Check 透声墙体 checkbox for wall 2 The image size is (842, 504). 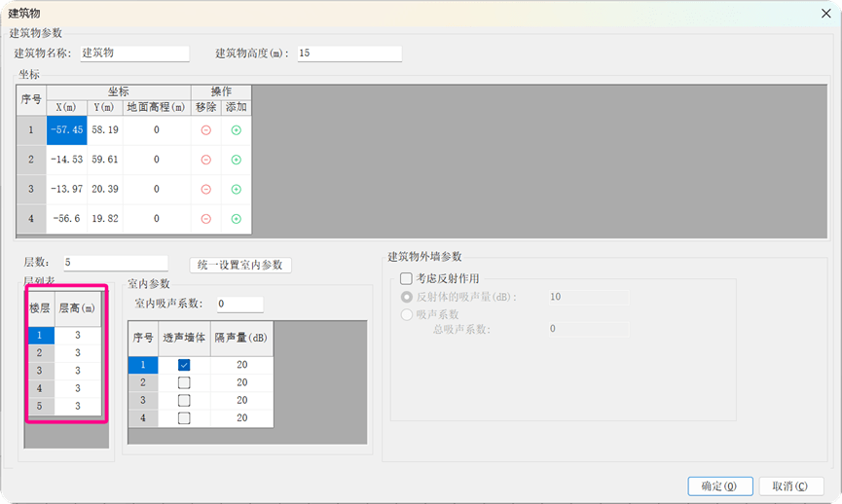tap(184, 382)
